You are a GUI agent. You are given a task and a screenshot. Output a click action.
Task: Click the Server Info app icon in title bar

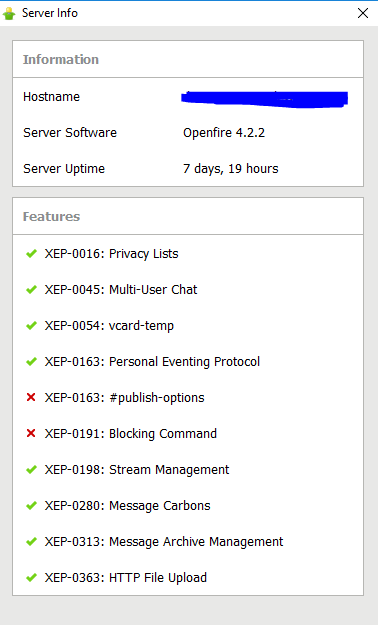(x=9, y=14)
